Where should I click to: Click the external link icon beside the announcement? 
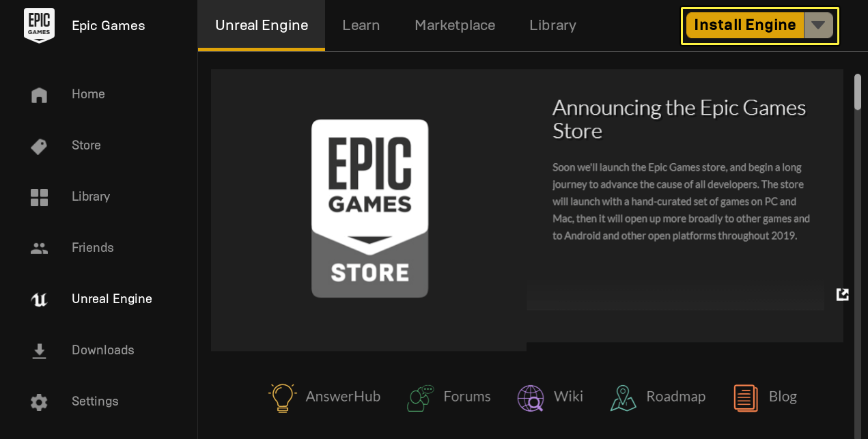point(843,294)
